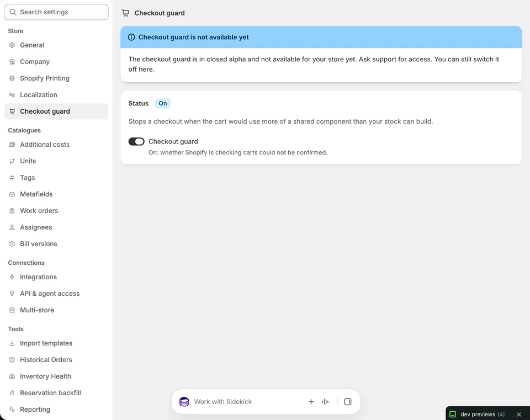Click the Company storefront icon

coord(12,61)
